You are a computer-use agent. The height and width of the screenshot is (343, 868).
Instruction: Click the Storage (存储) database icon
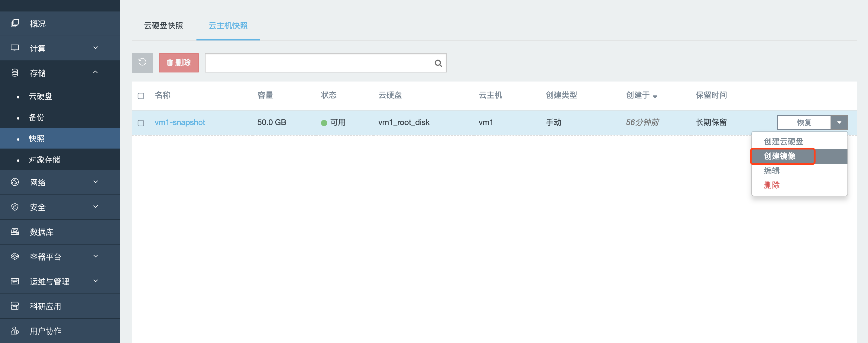[15, 73]
